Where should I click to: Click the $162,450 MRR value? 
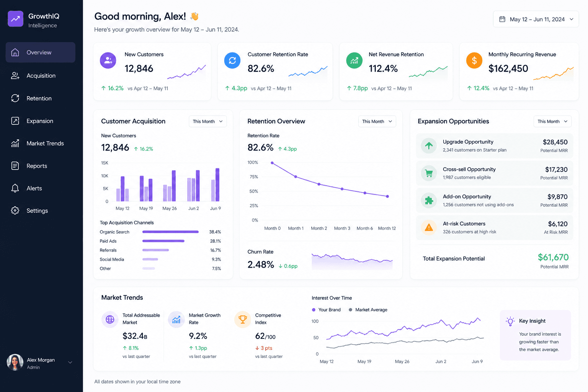(x=508, y=69)
